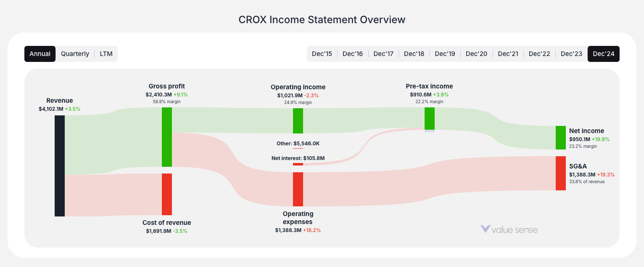Click the 24.9% margin text
644x267 pixels.
tap(298, 102)
